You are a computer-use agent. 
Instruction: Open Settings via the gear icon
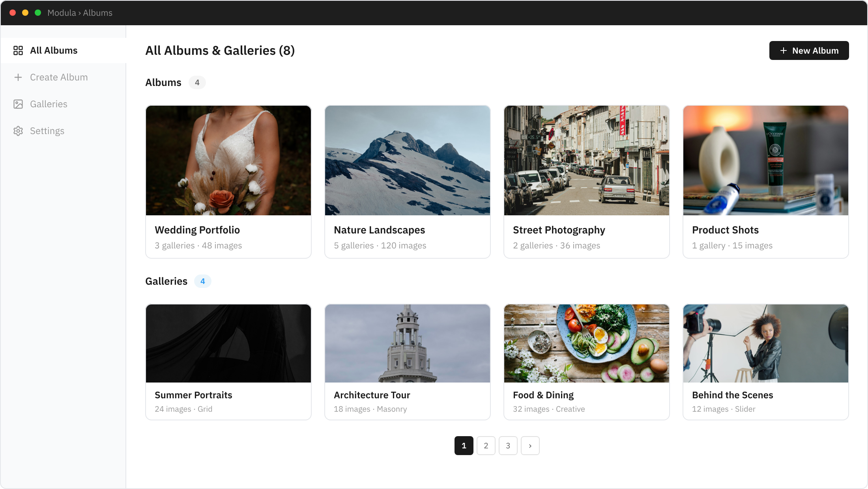click(x=18, y=131)
